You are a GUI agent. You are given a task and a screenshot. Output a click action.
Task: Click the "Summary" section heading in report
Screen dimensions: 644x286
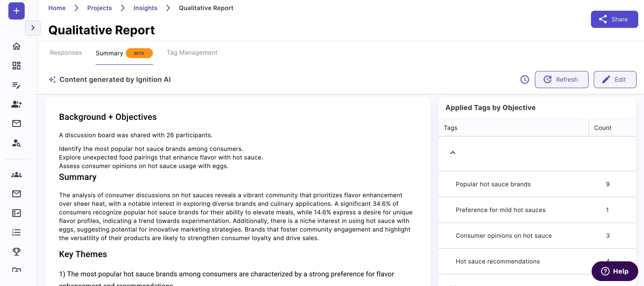click(78, 177)
